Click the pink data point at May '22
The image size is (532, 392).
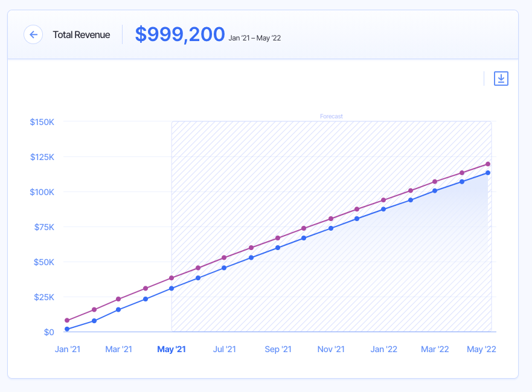click(x=488, y=164)
